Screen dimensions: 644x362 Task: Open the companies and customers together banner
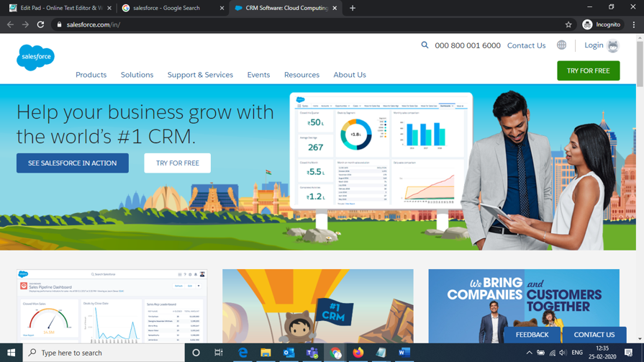click(524, 306)
